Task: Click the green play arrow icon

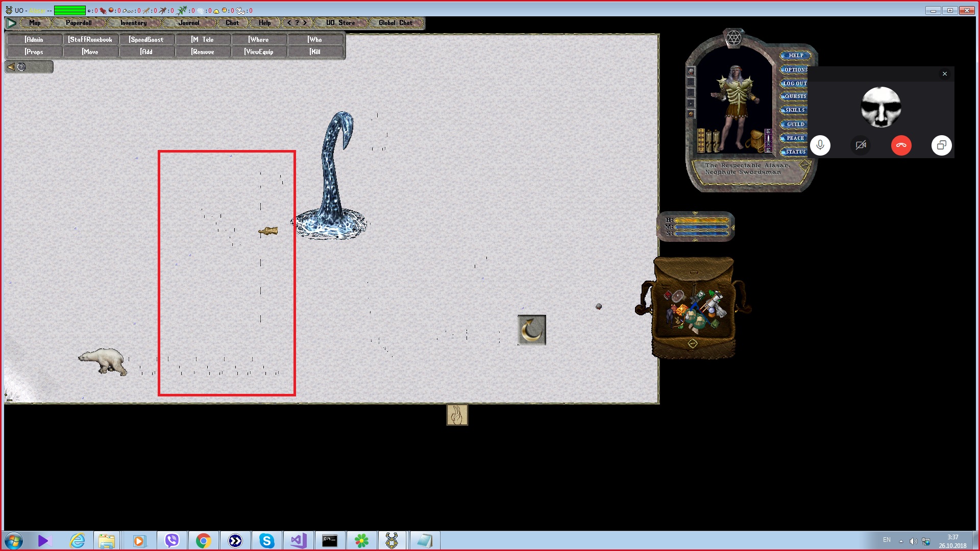Action: coord(11,23)
